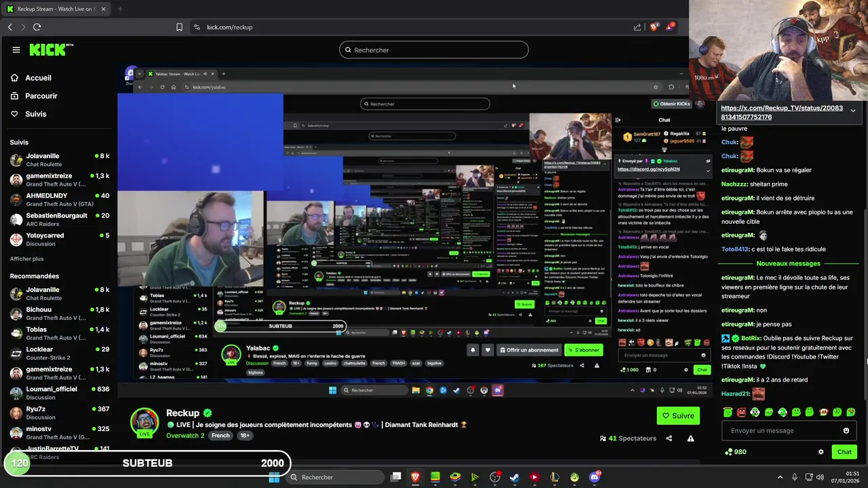Click chat username Toto8413
868x488 pixels.
[x=736, y=249]
